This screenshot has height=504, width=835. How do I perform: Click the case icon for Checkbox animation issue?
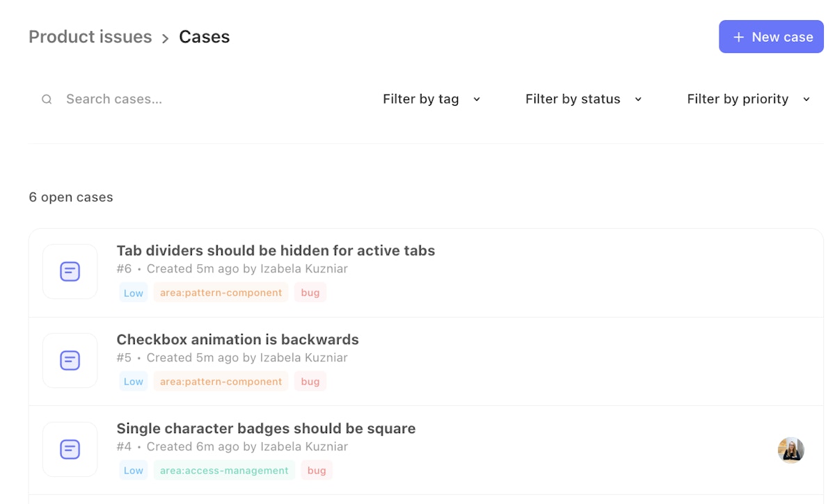(70, 360)
